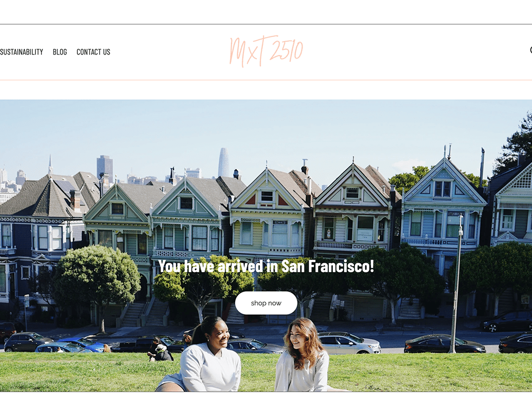Select the San Francisco arrival headline text
The height and width of the screenshot is (416, 532).
coord(266,266)
